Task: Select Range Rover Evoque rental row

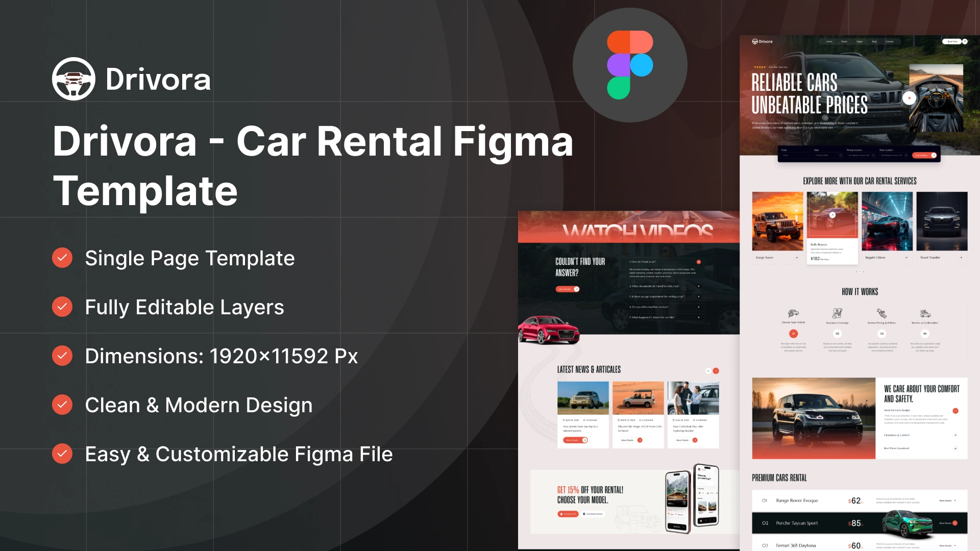Action: (860, 500)
